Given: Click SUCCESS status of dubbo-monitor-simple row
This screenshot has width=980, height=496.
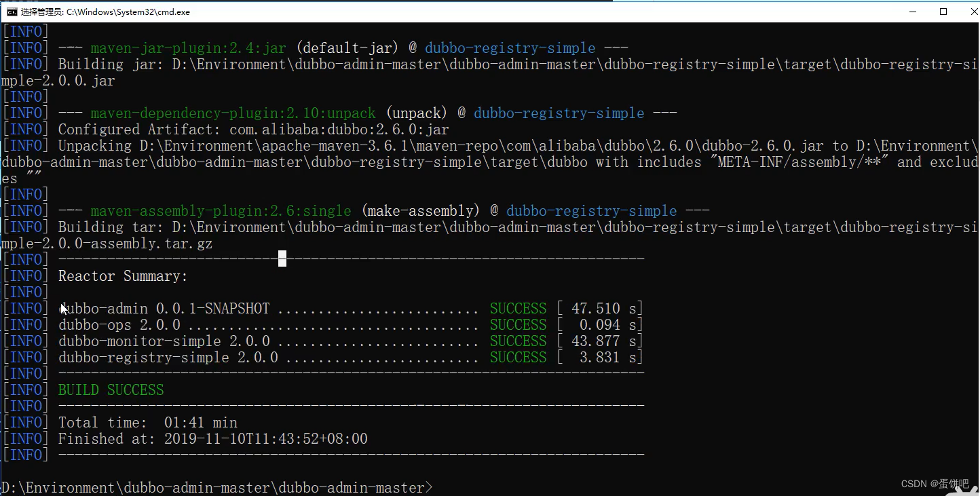Looking at the screenshot, I should 519,341.
